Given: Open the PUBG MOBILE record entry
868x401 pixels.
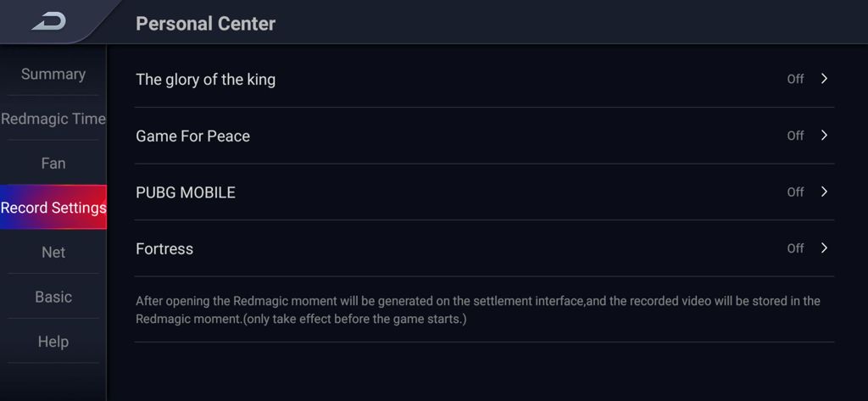Looking at the screenshot, I should [x=484, y=192].
